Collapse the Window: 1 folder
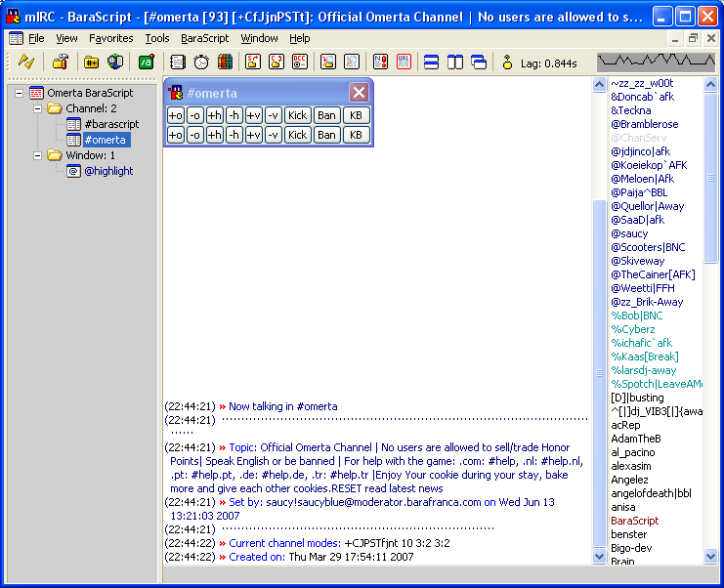The height and width of the screenshot is (588, 724). click(38, 155)
